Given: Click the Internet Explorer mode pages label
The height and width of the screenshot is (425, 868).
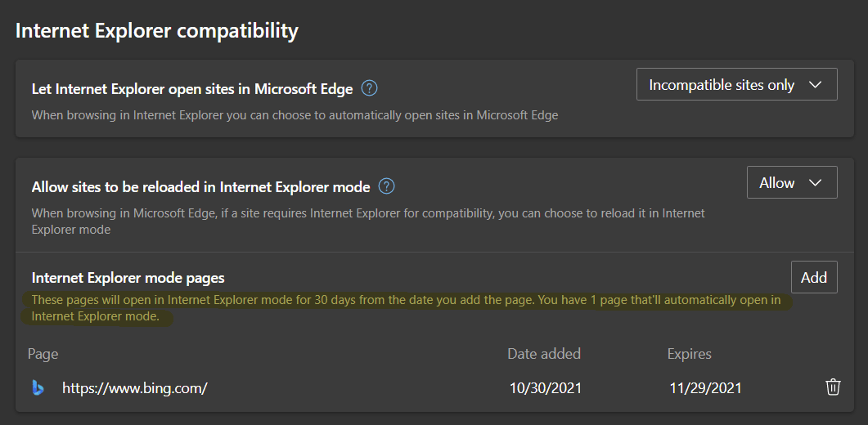Looking at the screenshot, I should pos(128,277).
